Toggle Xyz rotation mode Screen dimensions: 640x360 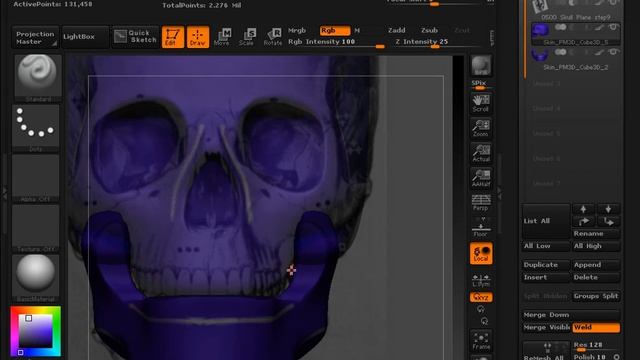481,297
